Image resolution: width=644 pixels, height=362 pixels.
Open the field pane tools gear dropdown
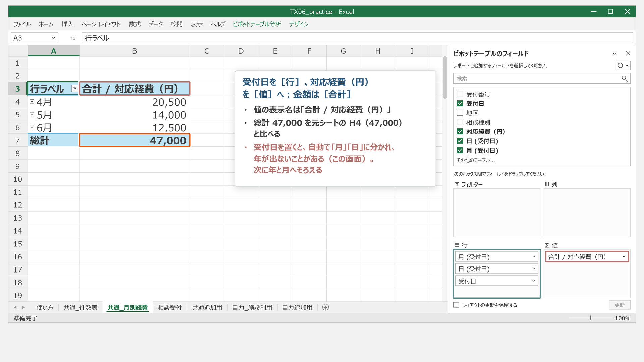(x=623, y=65)
